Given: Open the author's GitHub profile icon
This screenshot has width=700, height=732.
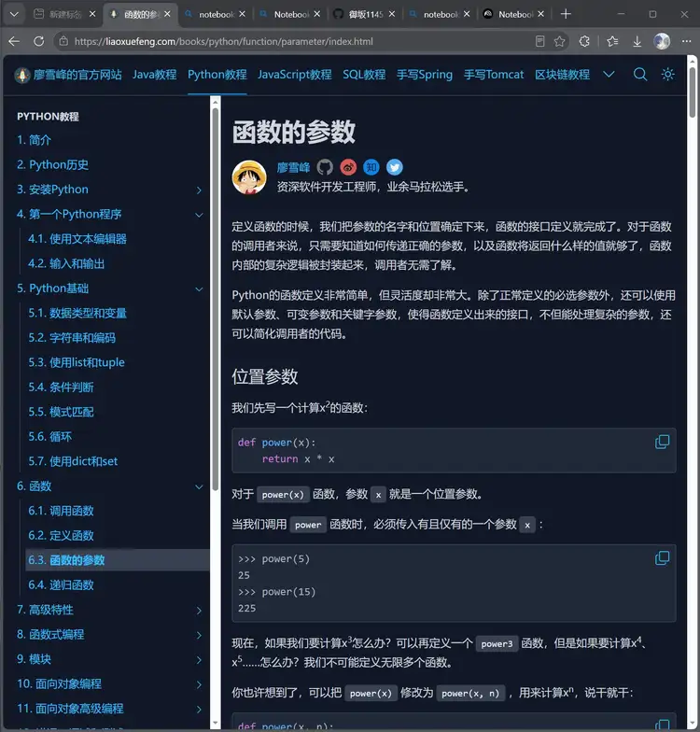Looking at the screenshot, I should click(325, 167).
